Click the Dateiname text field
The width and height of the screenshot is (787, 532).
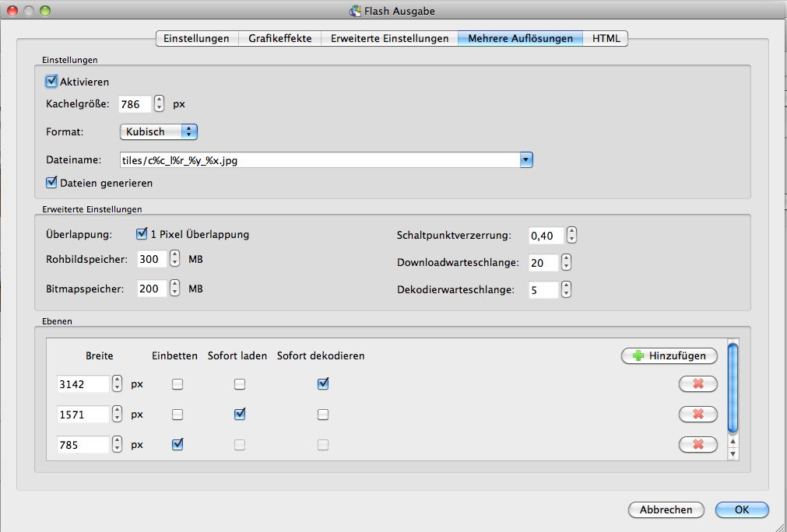click(319, 160)
